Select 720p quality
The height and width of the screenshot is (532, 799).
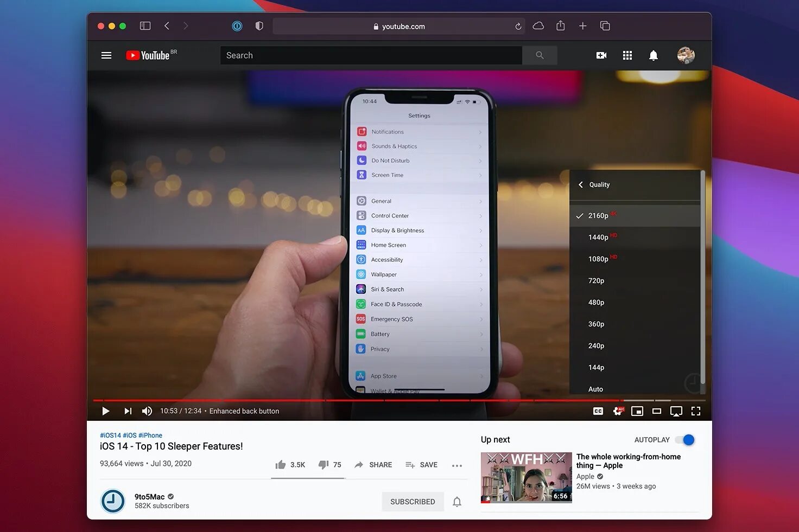pos(635,280)
